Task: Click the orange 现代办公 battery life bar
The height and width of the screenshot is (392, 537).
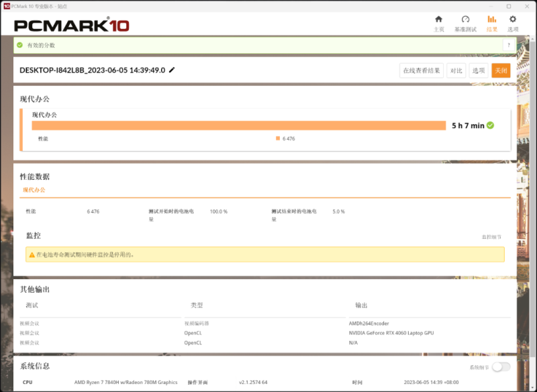Action: (238, 126)
